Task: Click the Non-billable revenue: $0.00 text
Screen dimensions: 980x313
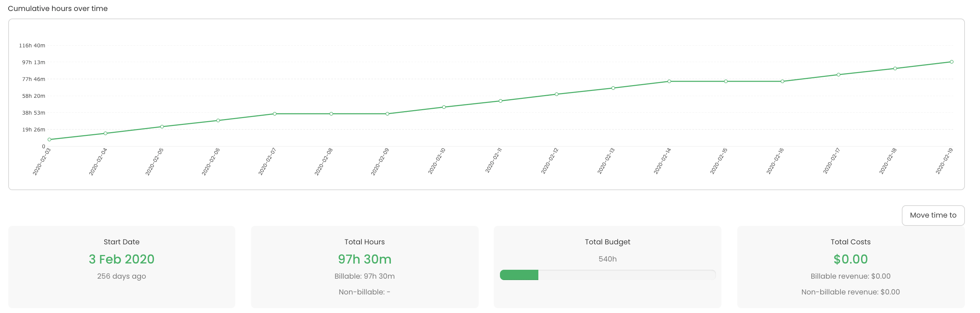Action: 851,292
